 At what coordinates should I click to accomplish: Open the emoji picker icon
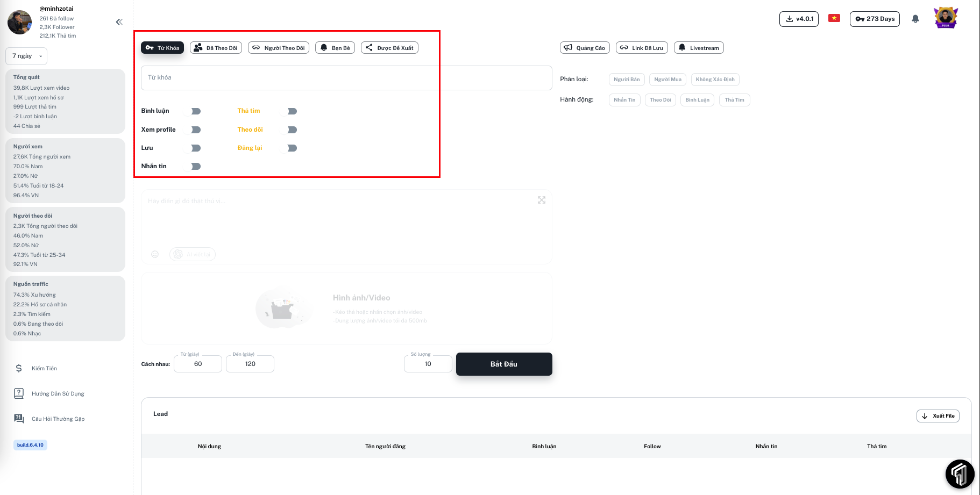click(155, 254)
